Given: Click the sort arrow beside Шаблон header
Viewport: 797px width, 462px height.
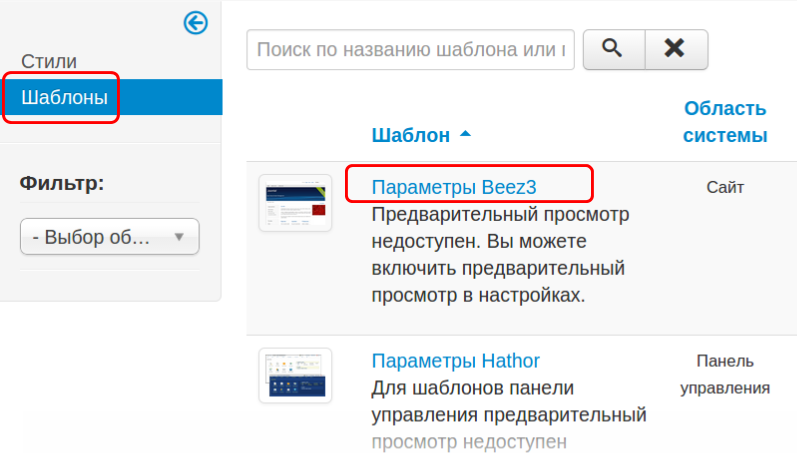Looking at the screenshot, I should [x=465, y=134].
